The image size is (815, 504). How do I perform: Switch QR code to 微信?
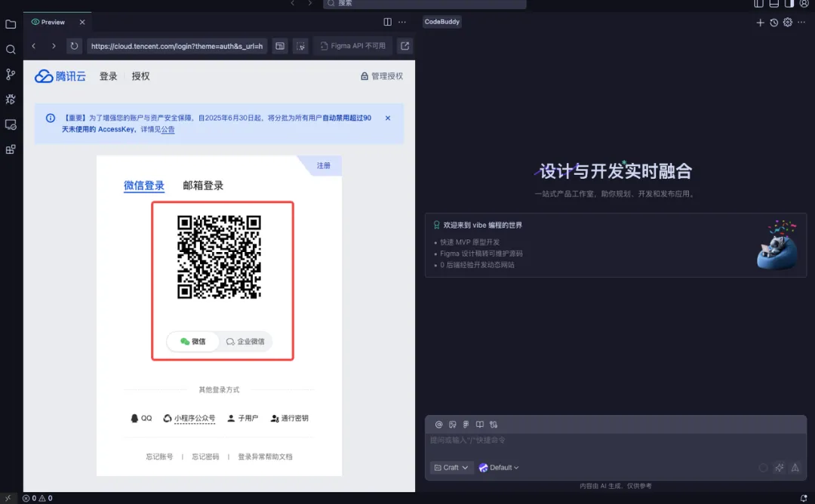pyautogui.click(x=193, y=341)
